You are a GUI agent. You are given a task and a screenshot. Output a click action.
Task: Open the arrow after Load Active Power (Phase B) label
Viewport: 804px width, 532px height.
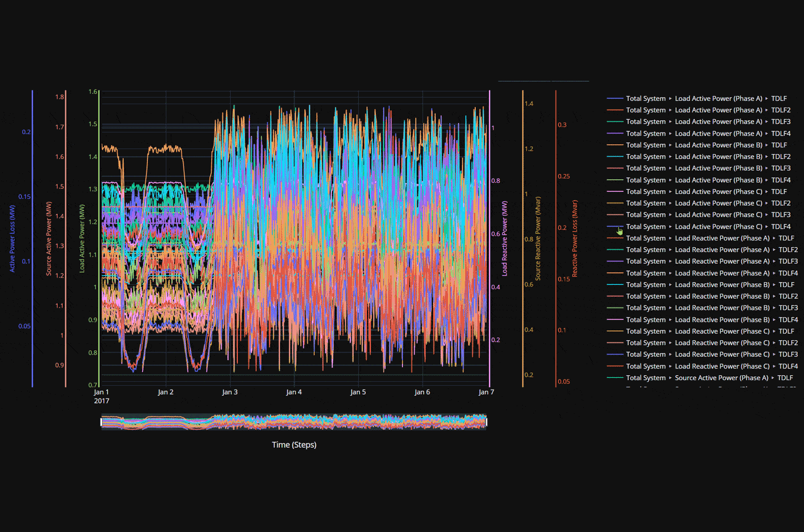[x=767, y=145]
